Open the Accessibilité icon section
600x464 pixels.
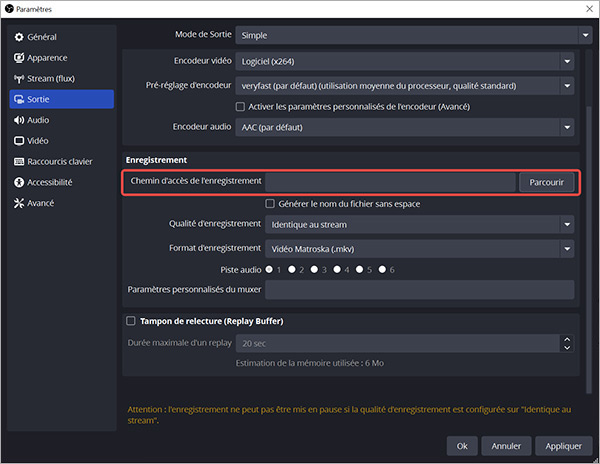[19, 182]
